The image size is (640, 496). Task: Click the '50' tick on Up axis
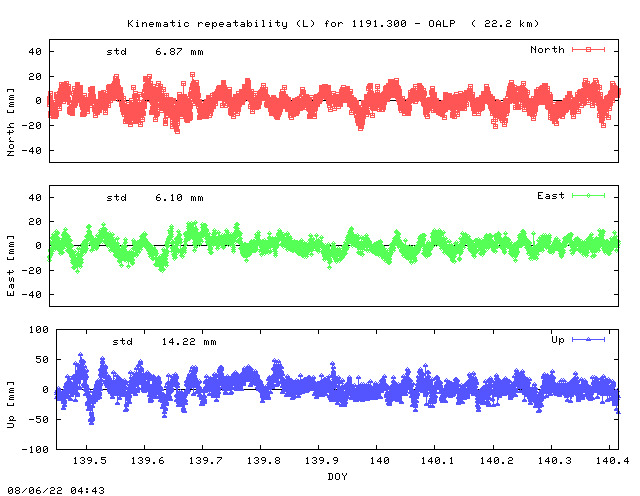click(x=42, y=360)
